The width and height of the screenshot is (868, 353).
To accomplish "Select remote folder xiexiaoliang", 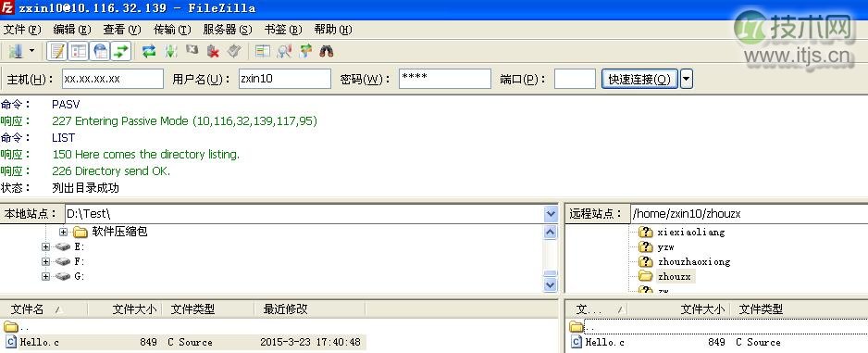I will [x=691, y=233].
